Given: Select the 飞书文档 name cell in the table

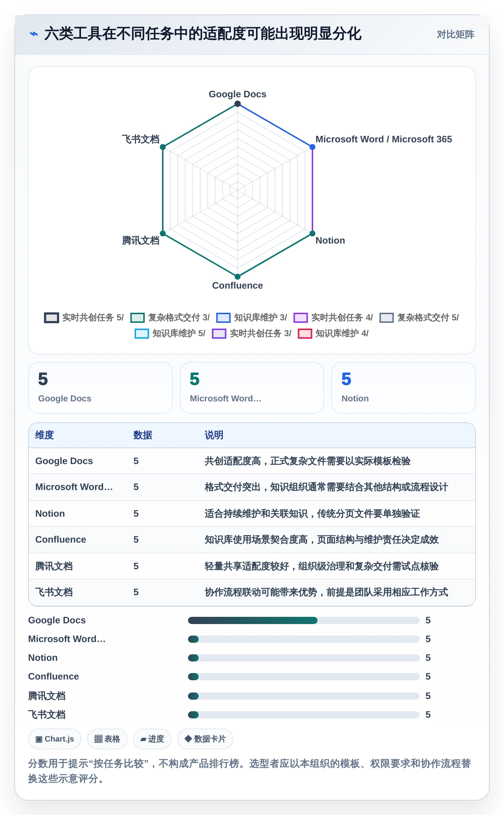Looking at the screenshot, I should [54, 592].
